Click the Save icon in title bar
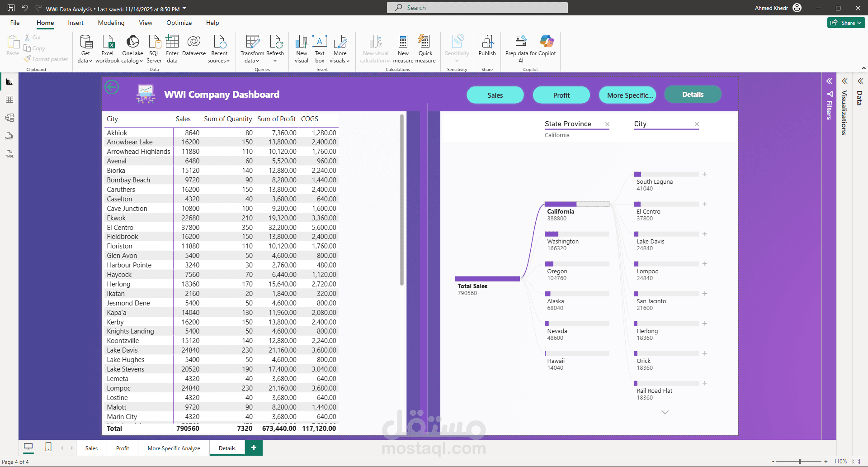Image resolution: width=868 pixels, height=467 pixels. coord(11,8)
